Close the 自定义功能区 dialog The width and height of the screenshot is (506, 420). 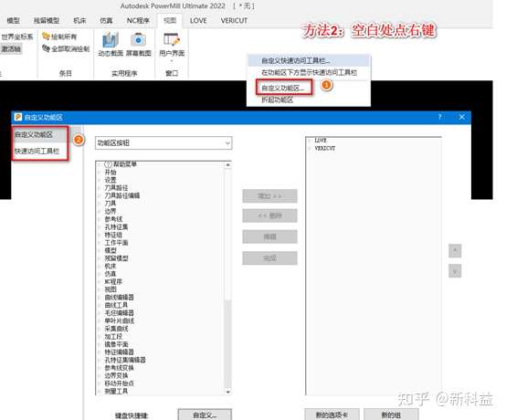tap(462, 117)
